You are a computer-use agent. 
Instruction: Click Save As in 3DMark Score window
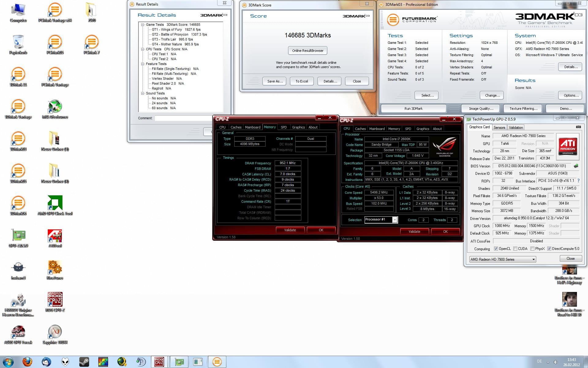pyautogui.click(x=274, y=81)
